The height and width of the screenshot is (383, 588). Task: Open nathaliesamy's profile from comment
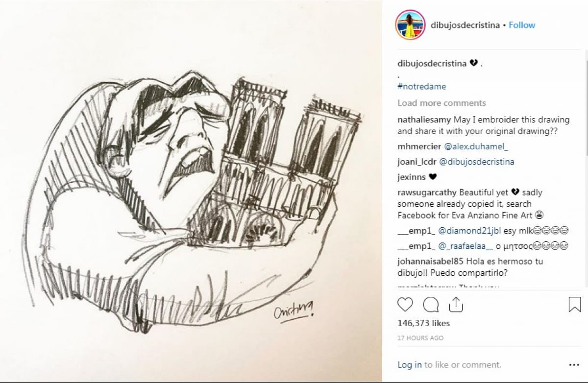point(424,120)
